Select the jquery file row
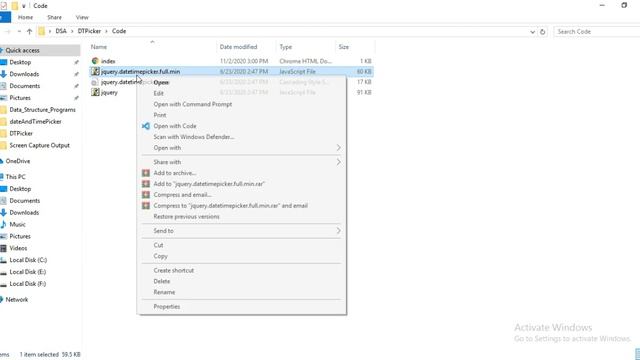640x360 pixels. point(231,92)
